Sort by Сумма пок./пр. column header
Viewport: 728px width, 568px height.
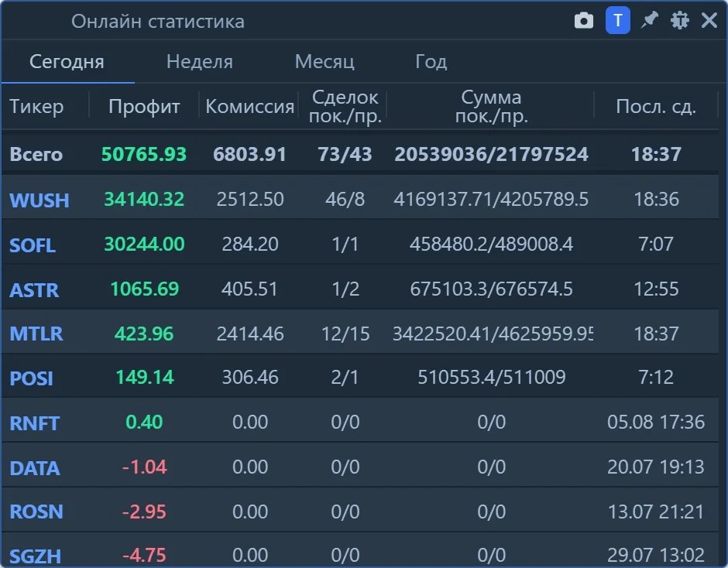tap(492, 107)
